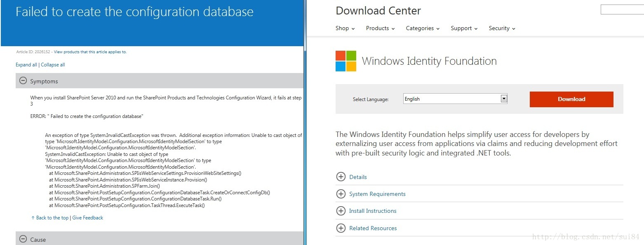Click the Windows Identity Foundation title

coord(429,61)
